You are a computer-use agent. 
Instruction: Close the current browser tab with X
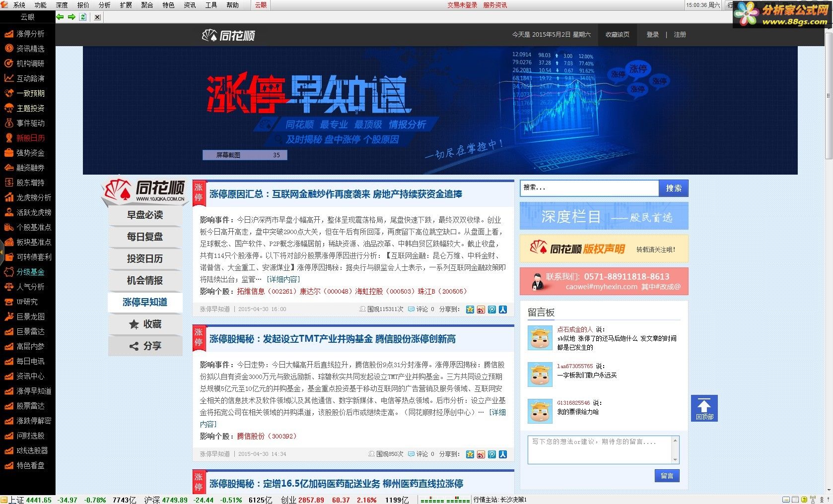pos(97,17)
